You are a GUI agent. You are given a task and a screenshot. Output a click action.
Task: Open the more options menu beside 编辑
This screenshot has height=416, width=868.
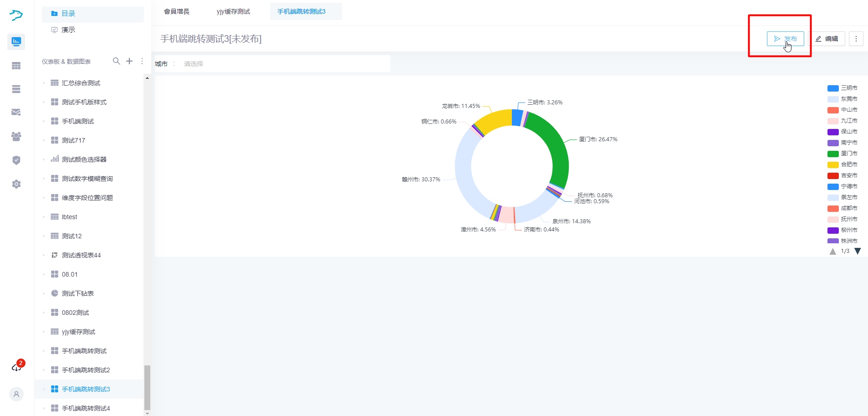[x=856, y=39]
